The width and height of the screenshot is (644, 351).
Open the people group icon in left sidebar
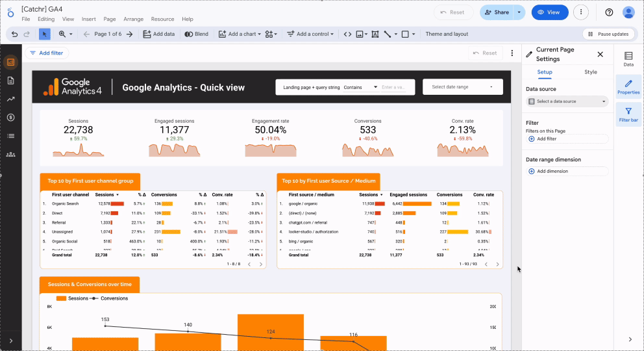pos(10,155)
